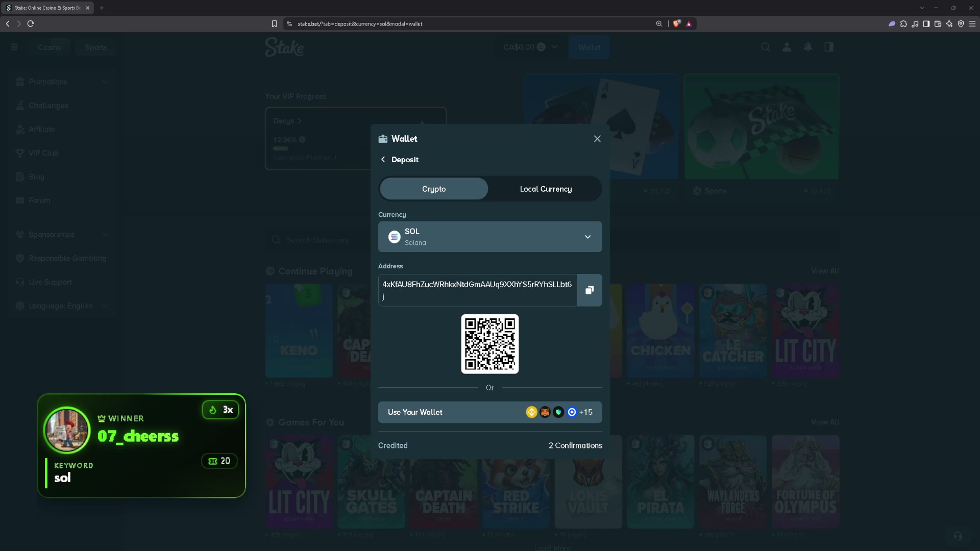Open the Leo AI sparkle icon
980x551 pixels.
949,23
